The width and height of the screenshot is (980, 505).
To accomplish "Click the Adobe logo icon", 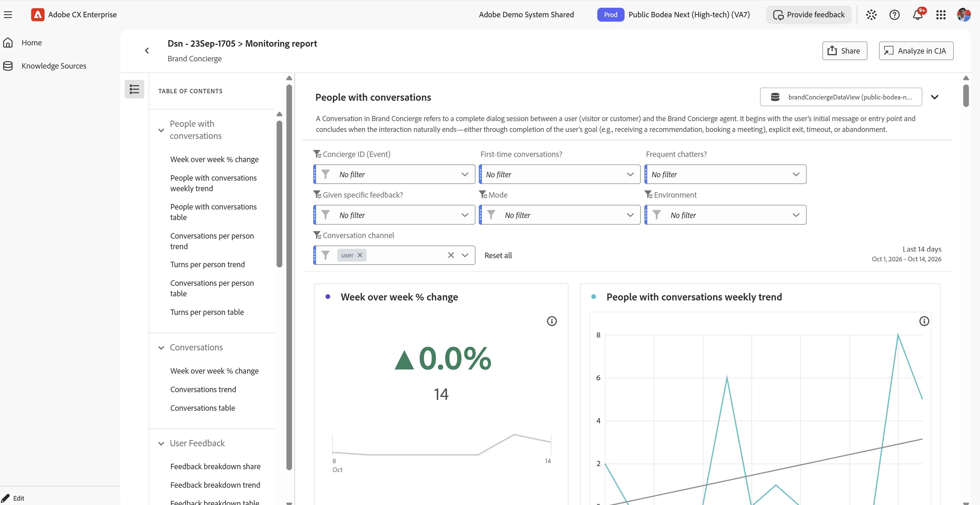I will [37, 14].
